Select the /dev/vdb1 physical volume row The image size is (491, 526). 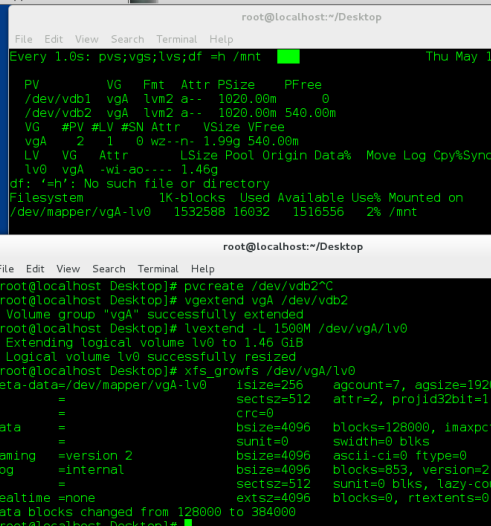pos(177,99)
